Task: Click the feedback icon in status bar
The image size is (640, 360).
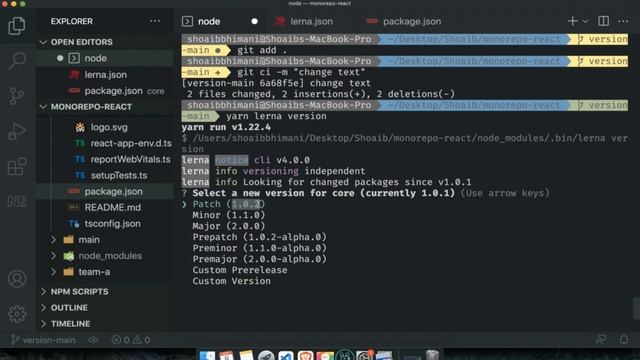Action: [601, 340]
